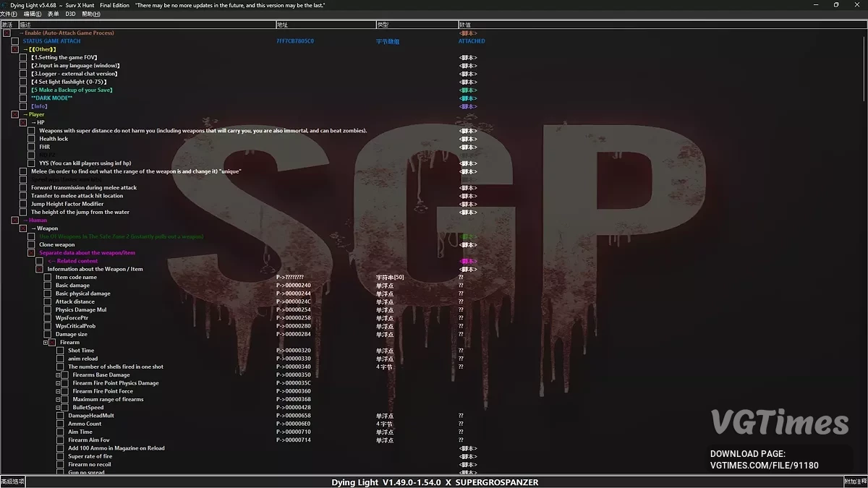Viewport: 868px width, 488px height.
Task: Toggle the Clone weapon checkbox
Action: tap(31, 244)
